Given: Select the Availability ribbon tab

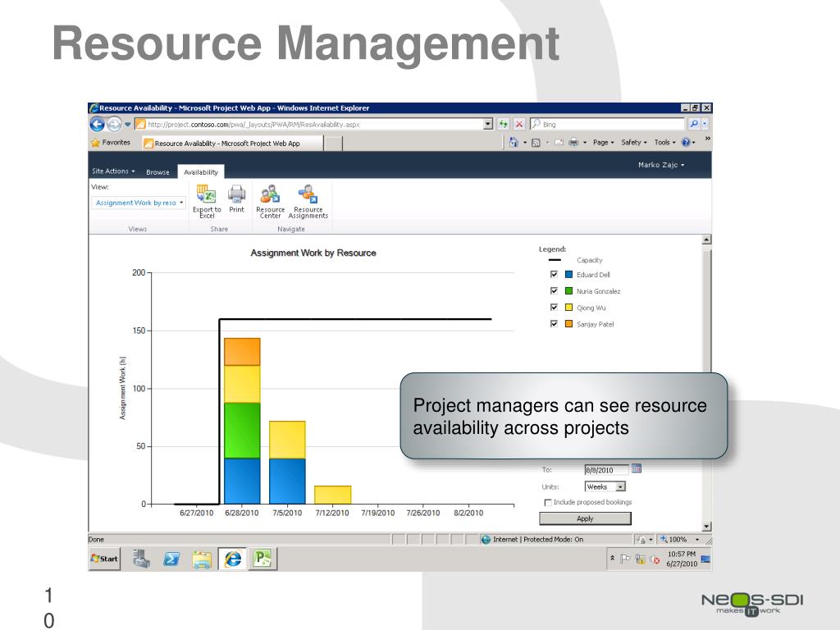Looking at the screenshot, I should click(x=201, y=171).
